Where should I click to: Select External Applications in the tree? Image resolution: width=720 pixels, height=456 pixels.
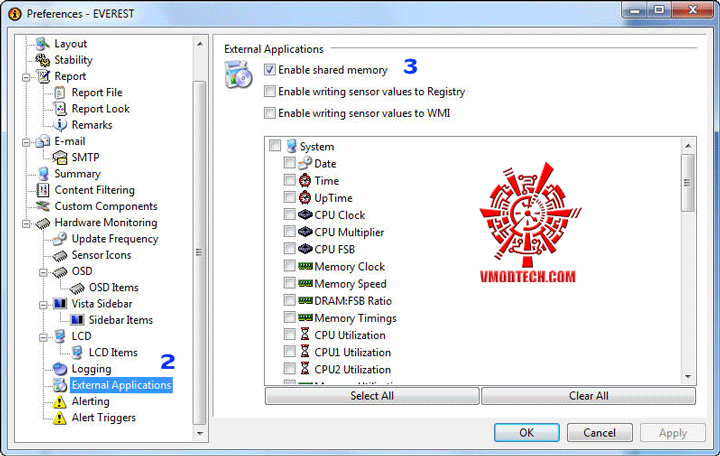click(121, 385)
